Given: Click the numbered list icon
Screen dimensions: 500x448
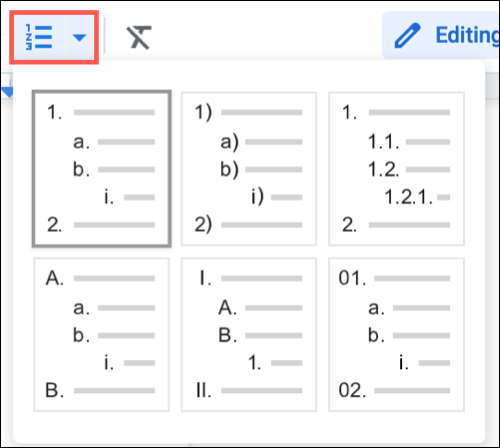Looking at the screenshot, I should click(39, 37).
